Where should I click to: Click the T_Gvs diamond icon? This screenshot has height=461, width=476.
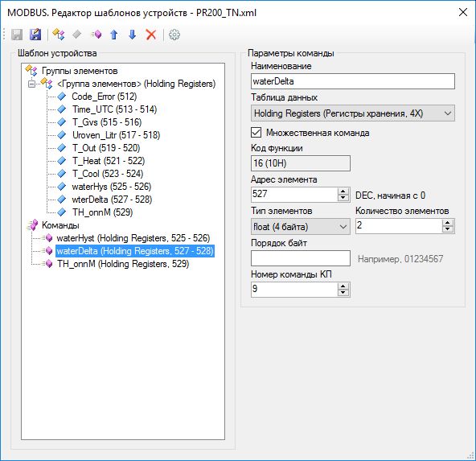(62, 122)
